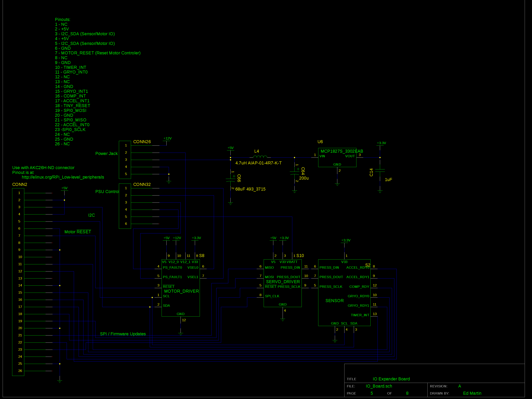The height and width of the screenshot is (399, 532).
Task: Select the COMP_RDY pin label on SENSOR
Action: click(359, 287)
